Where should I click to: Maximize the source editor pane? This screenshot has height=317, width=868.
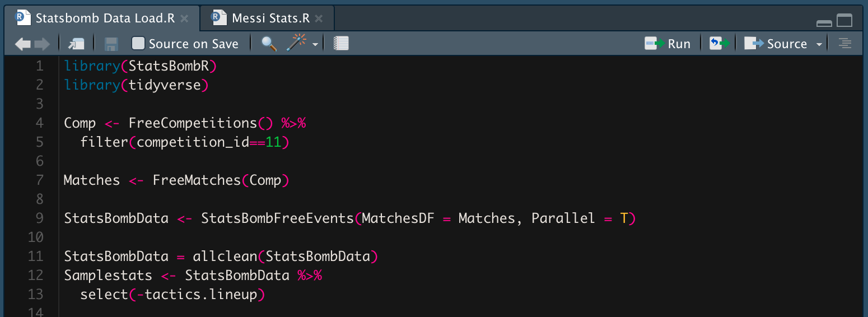(844, 21)
